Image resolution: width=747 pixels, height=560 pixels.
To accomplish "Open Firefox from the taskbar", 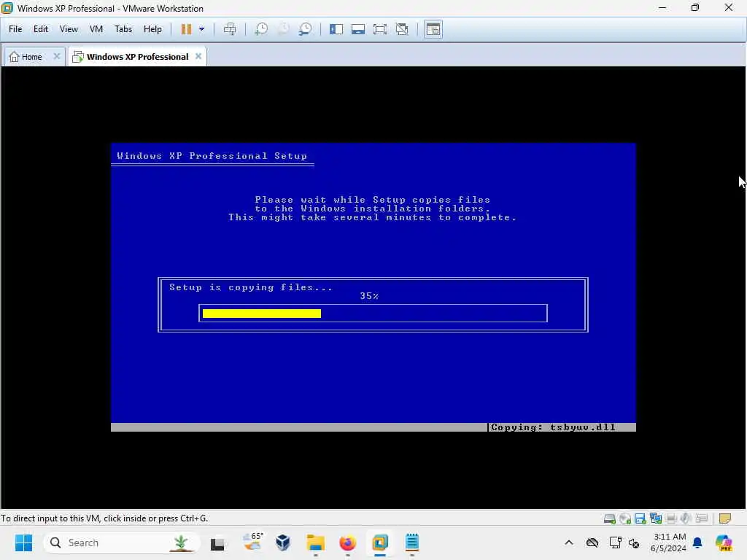I will [x=348, y=542].
